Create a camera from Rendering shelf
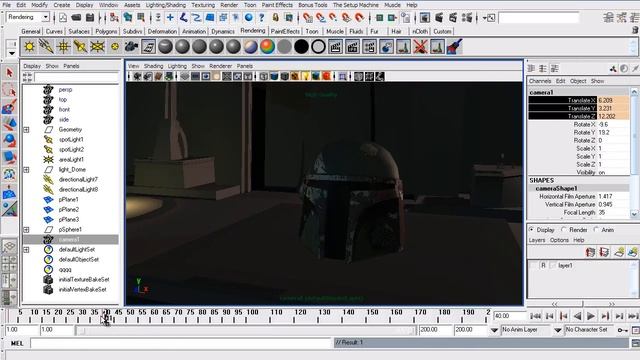Viewport: 640px width, 360px height. (131, 47)
